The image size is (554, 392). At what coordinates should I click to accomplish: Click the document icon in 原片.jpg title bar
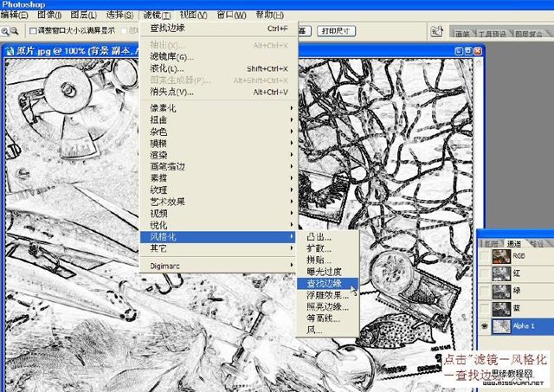click(x=10, y=51)
